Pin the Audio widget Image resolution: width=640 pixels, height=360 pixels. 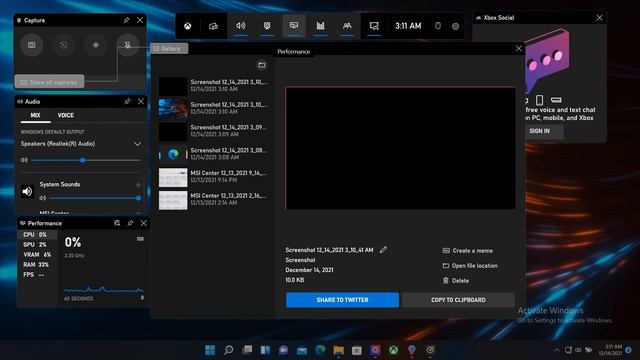tap(127, 101)
